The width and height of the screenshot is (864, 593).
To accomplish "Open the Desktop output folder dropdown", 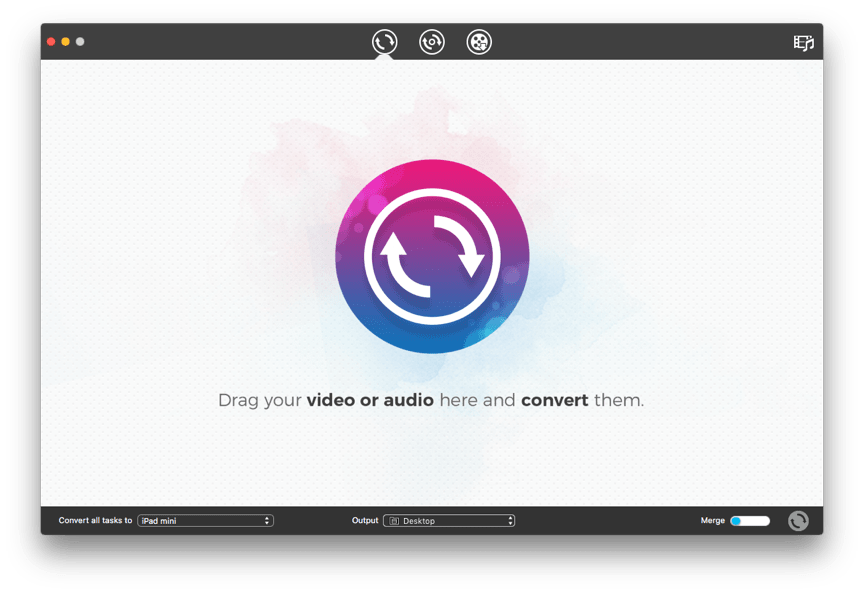I will click(449, 521).
